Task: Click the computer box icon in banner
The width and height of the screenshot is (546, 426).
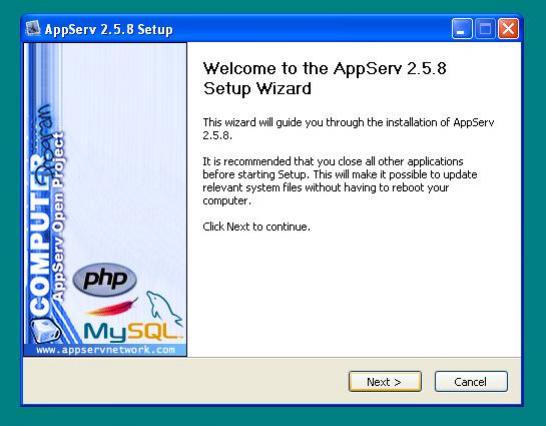Action: click(45, 331)
